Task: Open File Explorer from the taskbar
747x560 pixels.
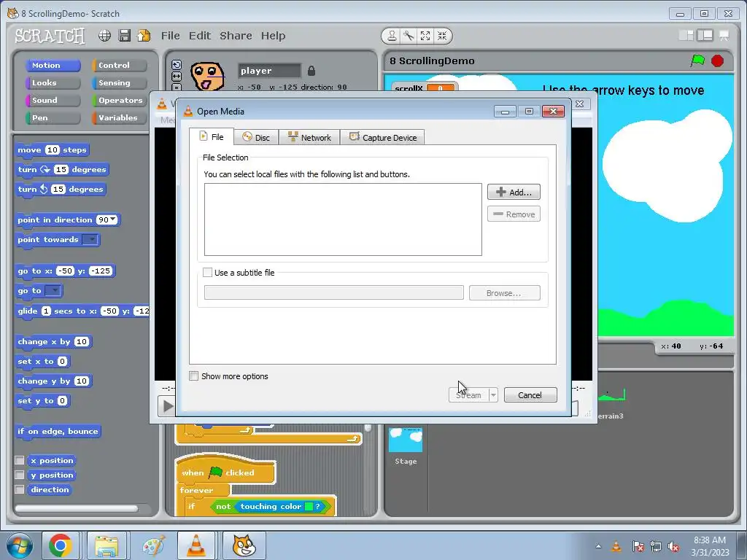Action: tap(107, 545)
